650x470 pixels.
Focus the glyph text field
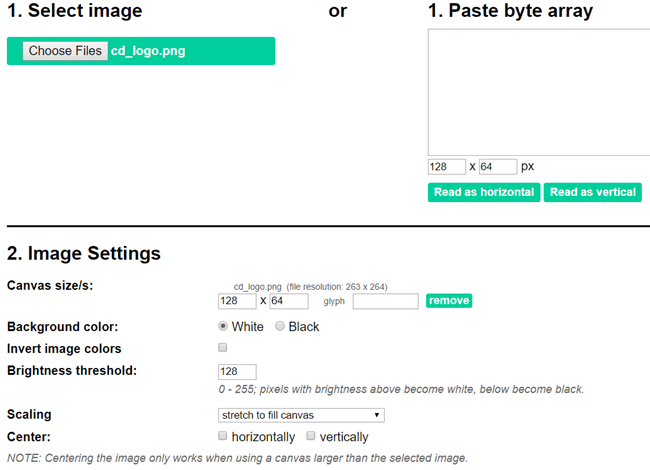(x=385, y=301)
